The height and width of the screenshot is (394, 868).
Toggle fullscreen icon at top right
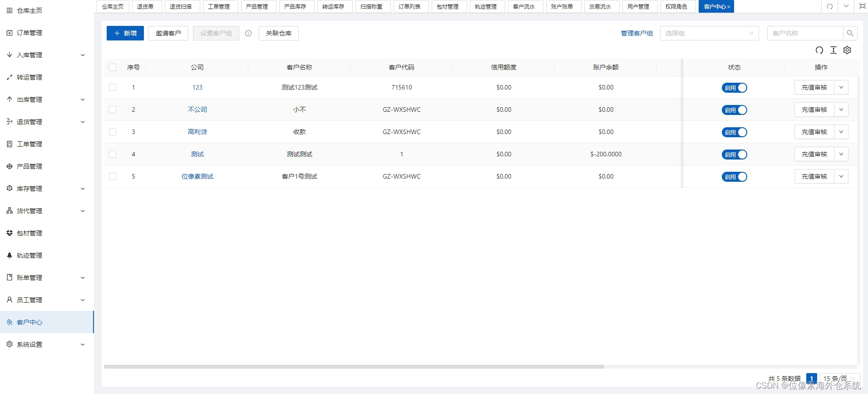pyautogui.click(x=862, y=6)
